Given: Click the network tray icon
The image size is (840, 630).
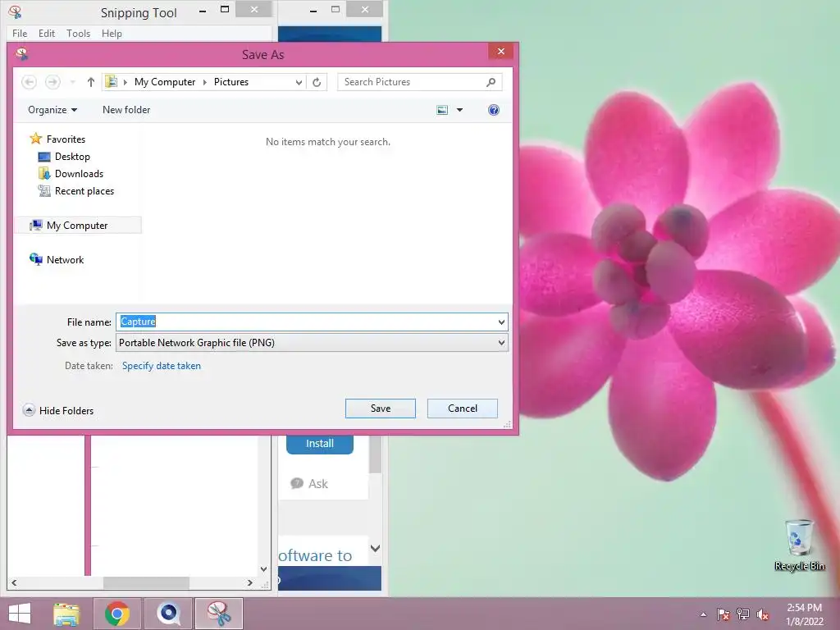Looking at the screenshot, I should click(x=743, y=614).
